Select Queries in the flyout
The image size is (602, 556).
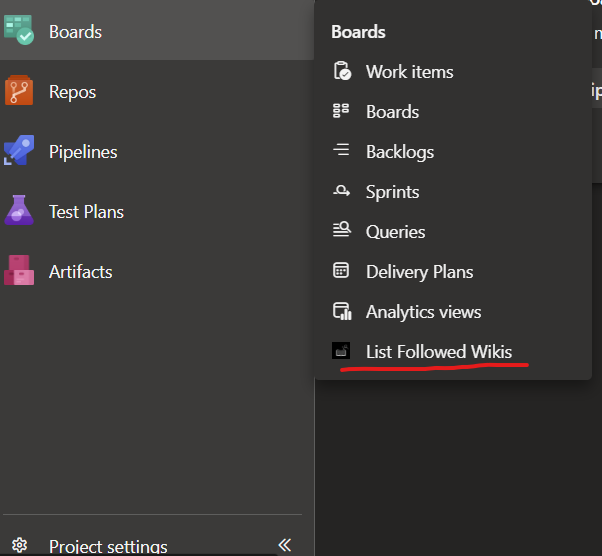pyautogui.click(x=395, y=232)
